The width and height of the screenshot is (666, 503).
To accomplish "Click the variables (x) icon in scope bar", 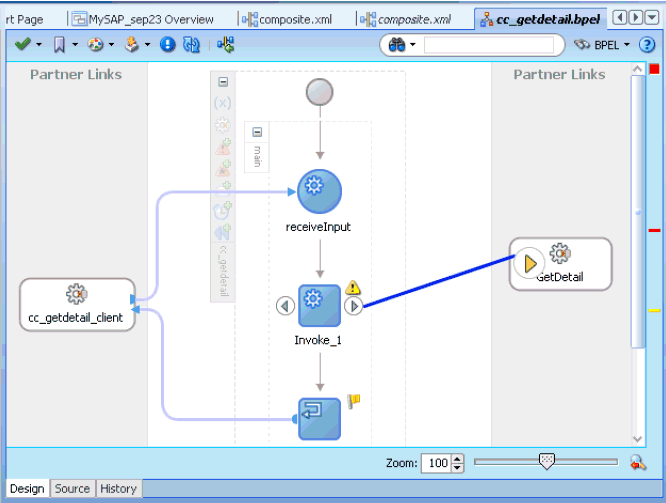I will click(x=223, y=103).
